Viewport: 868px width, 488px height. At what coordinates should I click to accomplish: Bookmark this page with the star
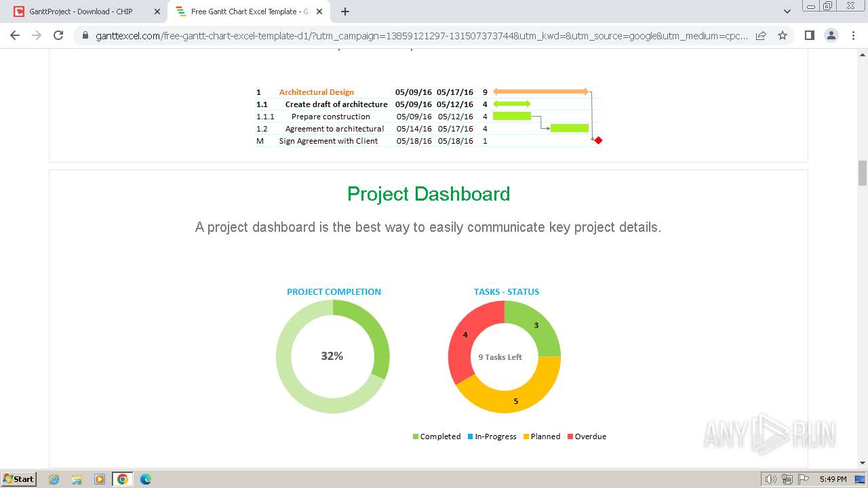(783, 35)
